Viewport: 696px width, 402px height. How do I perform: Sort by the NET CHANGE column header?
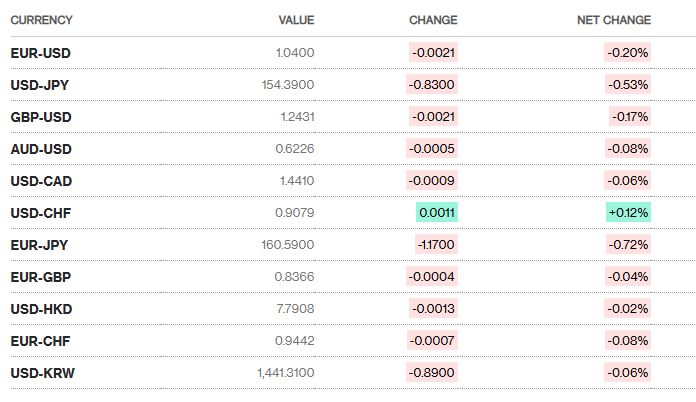pyautogui.click(x=614, y=20)
